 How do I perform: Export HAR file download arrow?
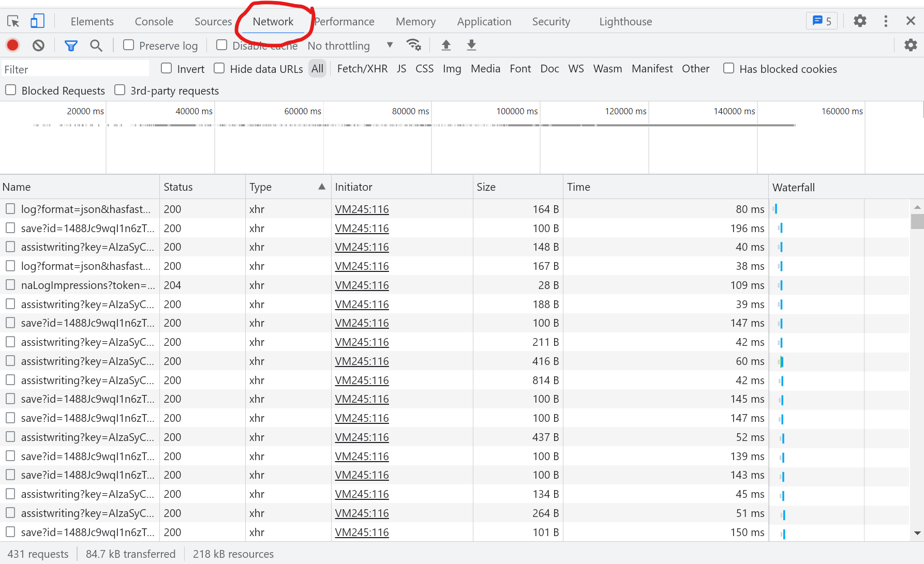click(471, 45)
